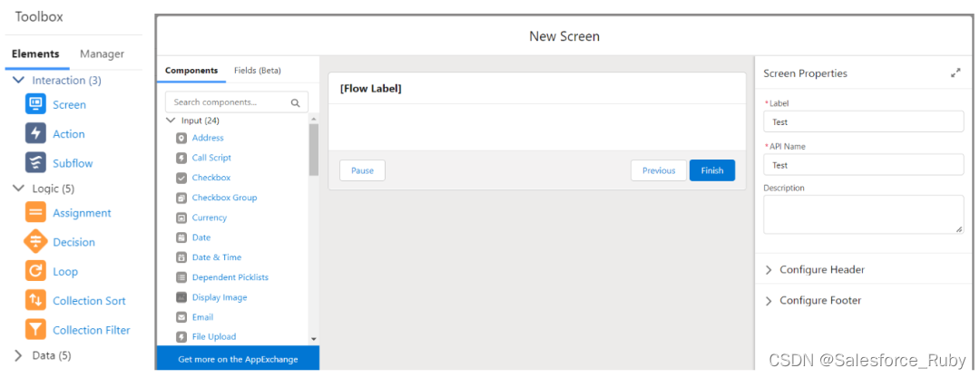The height and width of the screenshot is (378, 980).
Task: Click the Date component icon
Action: tap(181, 237)
